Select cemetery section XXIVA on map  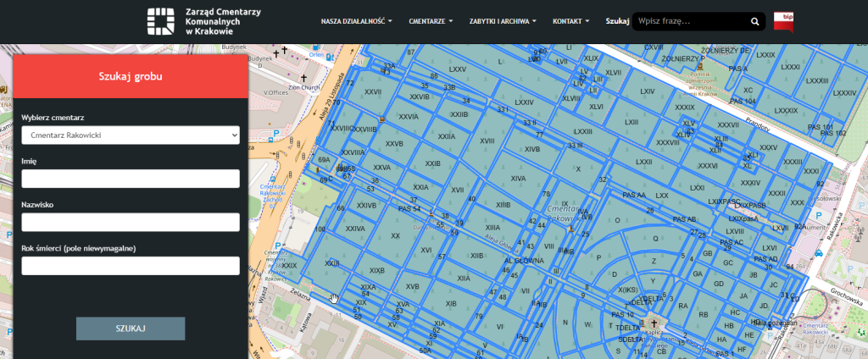tap(355, 229)
